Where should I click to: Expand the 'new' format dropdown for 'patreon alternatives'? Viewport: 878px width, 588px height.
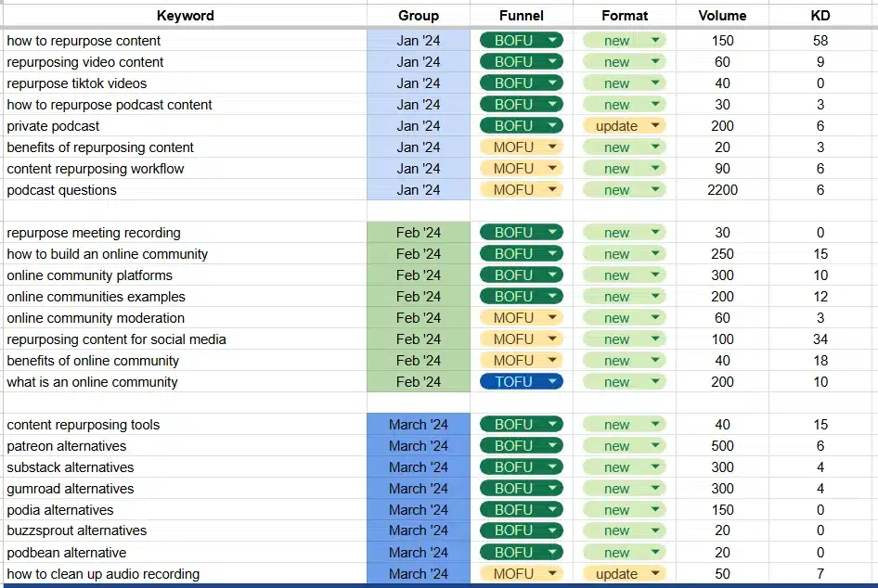click(x=624, y=445)
